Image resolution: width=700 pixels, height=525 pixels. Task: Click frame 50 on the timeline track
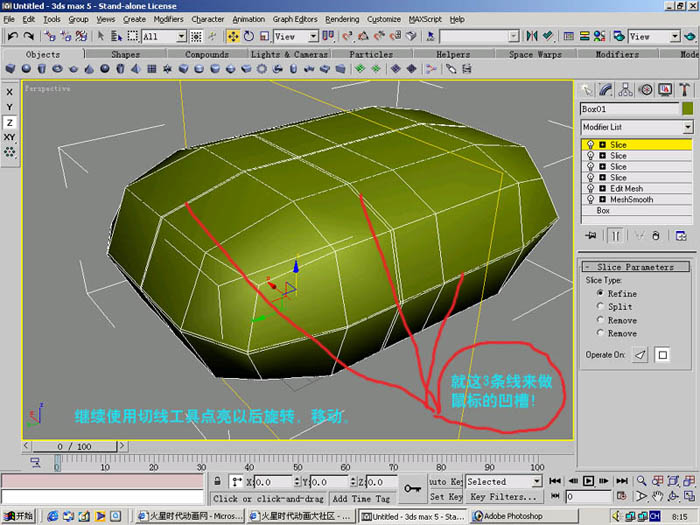coord(297,462)
